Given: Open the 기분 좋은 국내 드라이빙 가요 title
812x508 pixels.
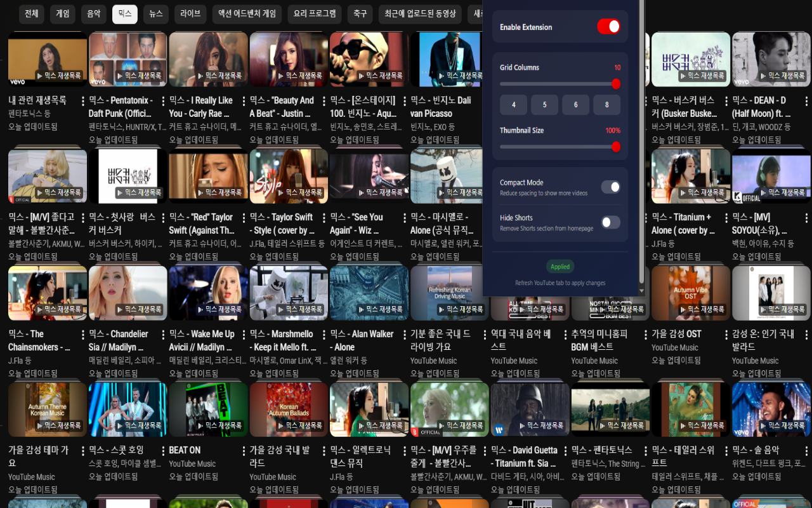Looking at the screenshot, I should click(442, 340).
